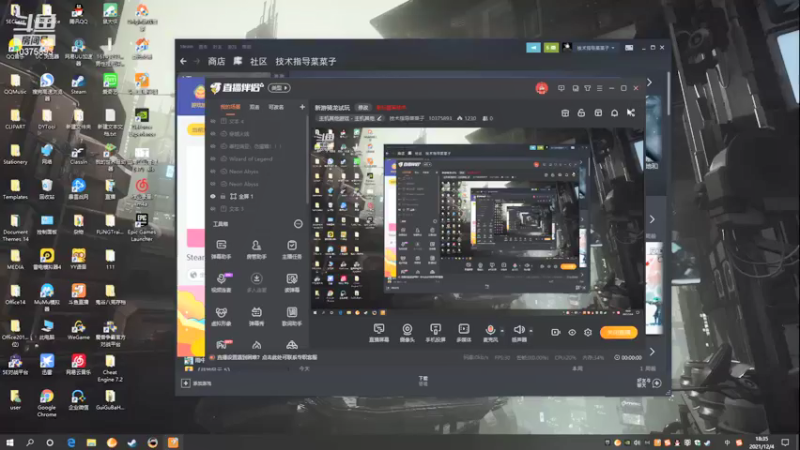Click 修改 button next to stream title
Image resolution: width=800 pixels, height=450 pixels.
coord(363,108)
